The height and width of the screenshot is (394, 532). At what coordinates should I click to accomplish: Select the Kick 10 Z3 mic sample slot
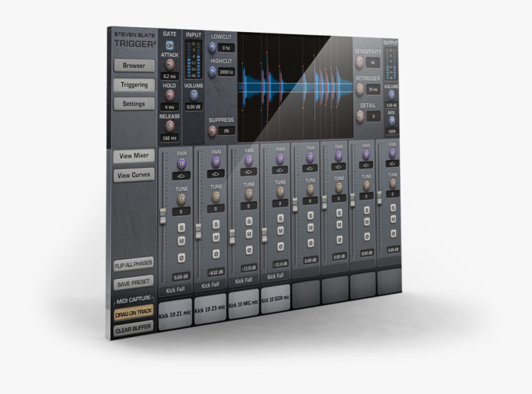click(210, 309)
